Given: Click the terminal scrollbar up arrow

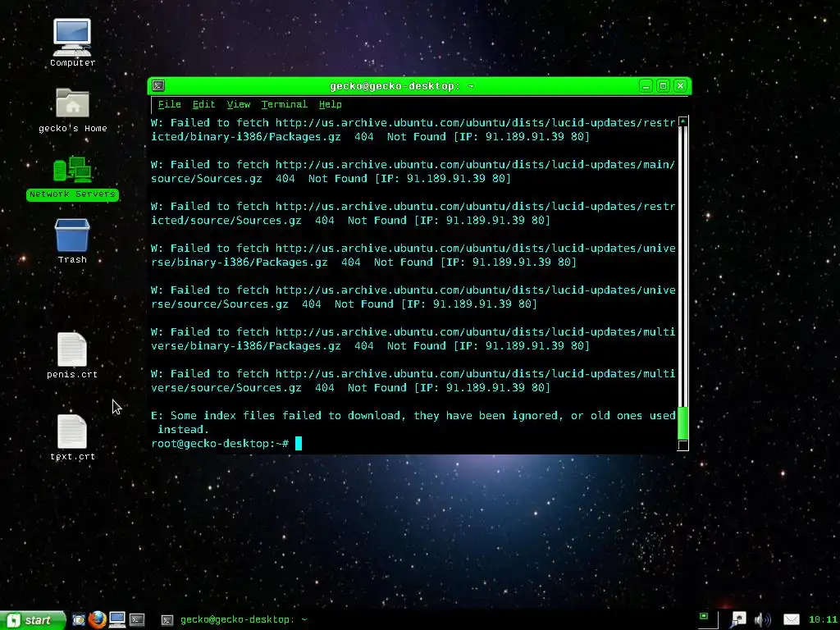Looking at the screenshot, I should 683,121.
